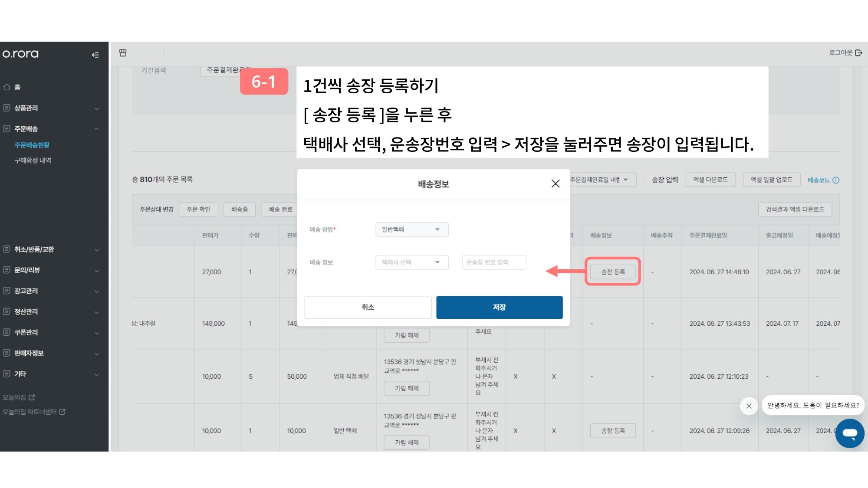Open the 광고관리 menu
868x488 pixels.
click(26, 291)
